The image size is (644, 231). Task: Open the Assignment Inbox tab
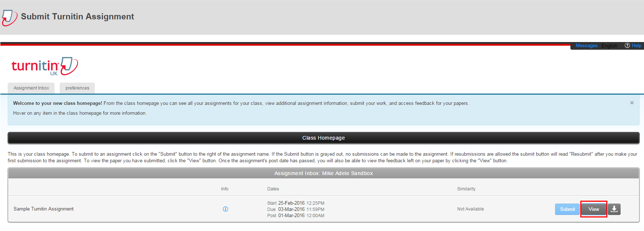[x=31, y=88]
